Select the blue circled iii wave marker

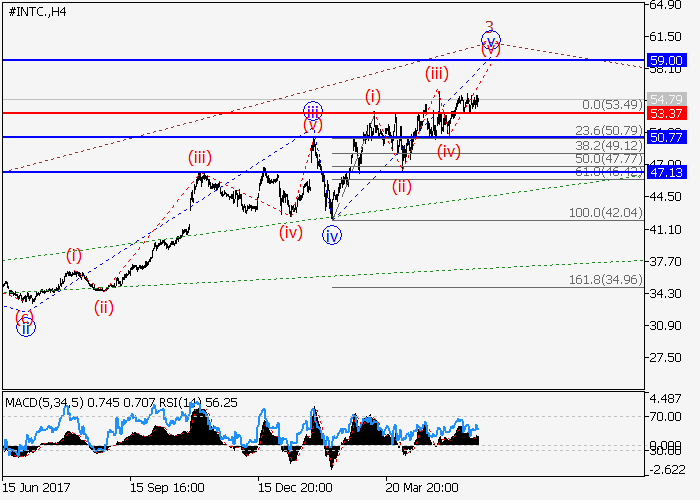tap(313, 110)
